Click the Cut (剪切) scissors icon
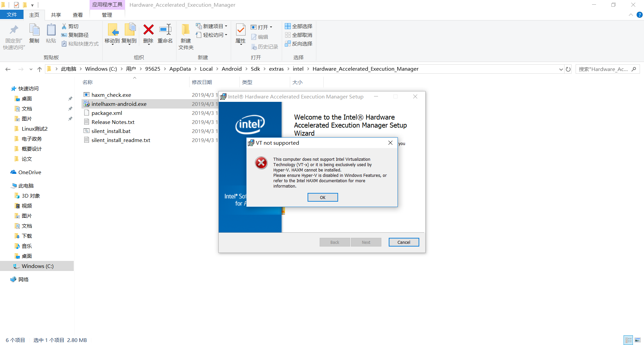 [64, 26]
